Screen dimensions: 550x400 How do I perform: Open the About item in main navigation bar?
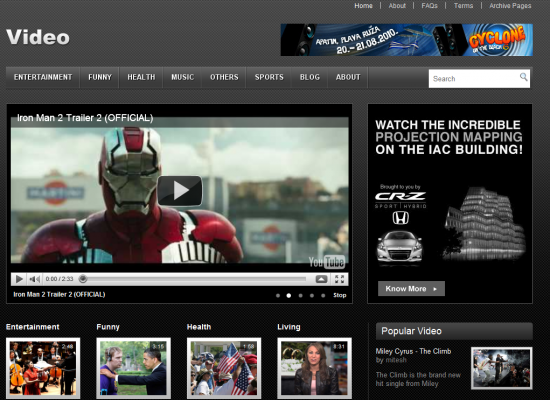tap(348, 77)
